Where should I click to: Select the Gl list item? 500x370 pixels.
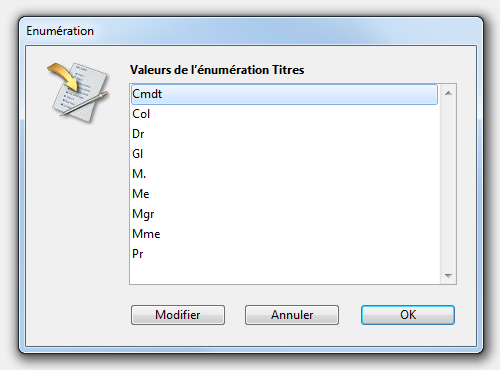[x=284, y=154]
